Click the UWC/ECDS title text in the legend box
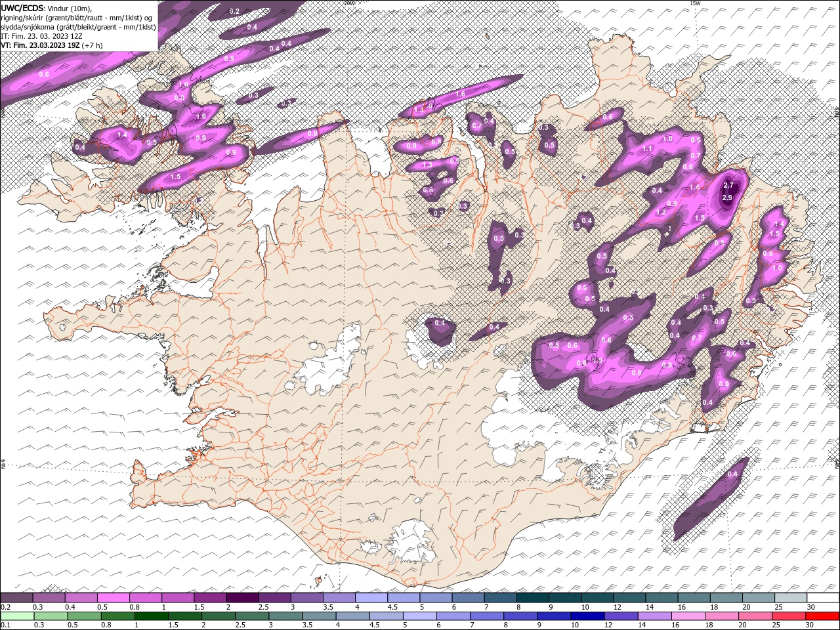Viewport: 840px width, 630px height. [x=22, y=8]
